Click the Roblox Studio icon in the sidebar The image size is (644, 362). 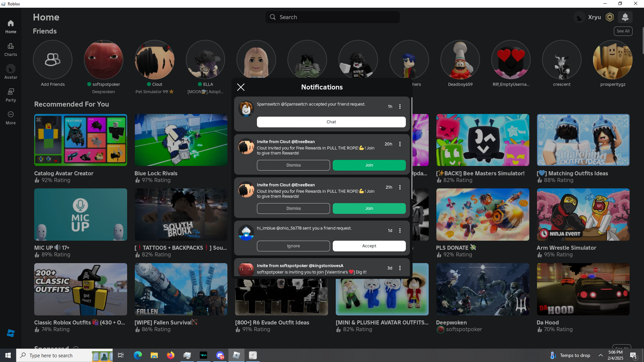tap(11, 333)
